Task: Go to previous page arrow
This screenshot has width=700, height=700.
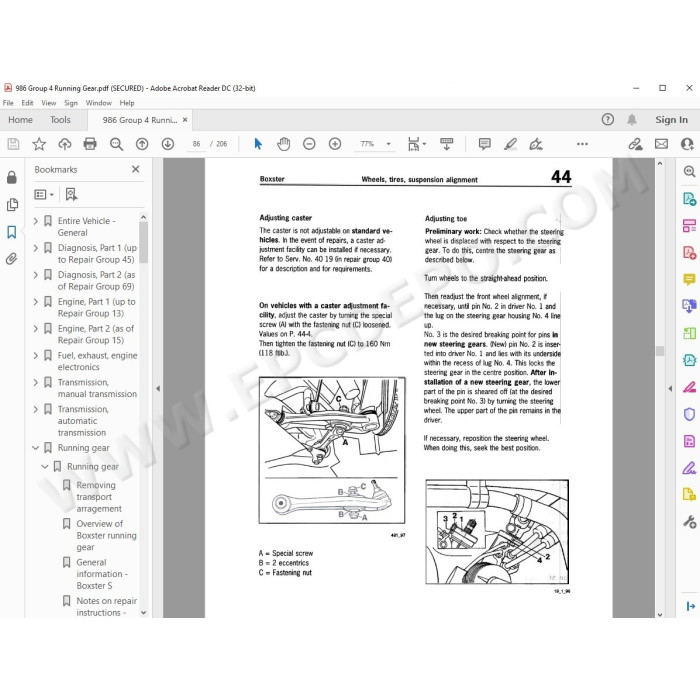Action: click(x=142, y=144)
